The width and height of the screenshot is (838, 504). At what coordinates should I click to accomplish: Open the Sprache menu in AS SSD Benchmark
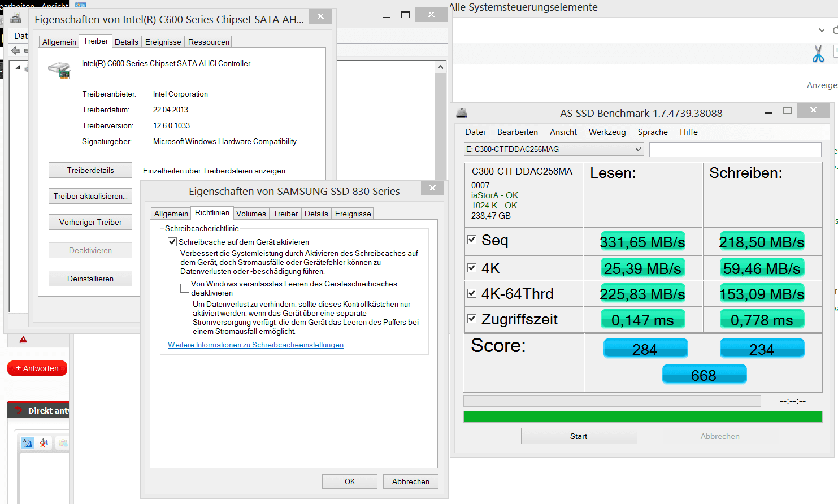653,132
